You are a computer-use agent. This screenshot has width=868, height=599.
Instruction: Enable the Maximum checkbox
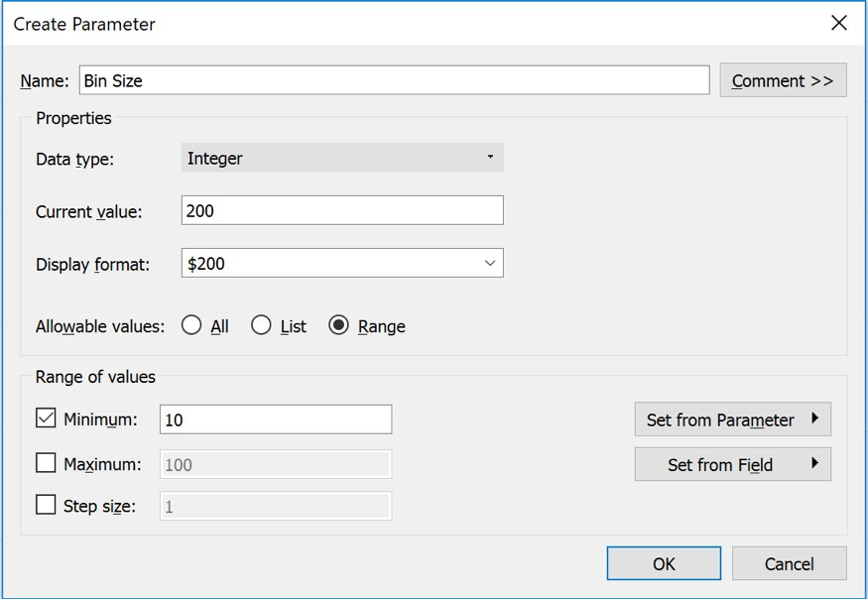coord(44,464)
